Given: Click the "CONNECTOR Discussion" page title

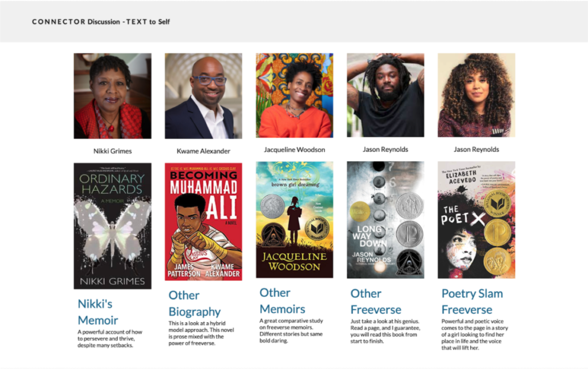Looking at the screenshot, I should pos(101,22).
